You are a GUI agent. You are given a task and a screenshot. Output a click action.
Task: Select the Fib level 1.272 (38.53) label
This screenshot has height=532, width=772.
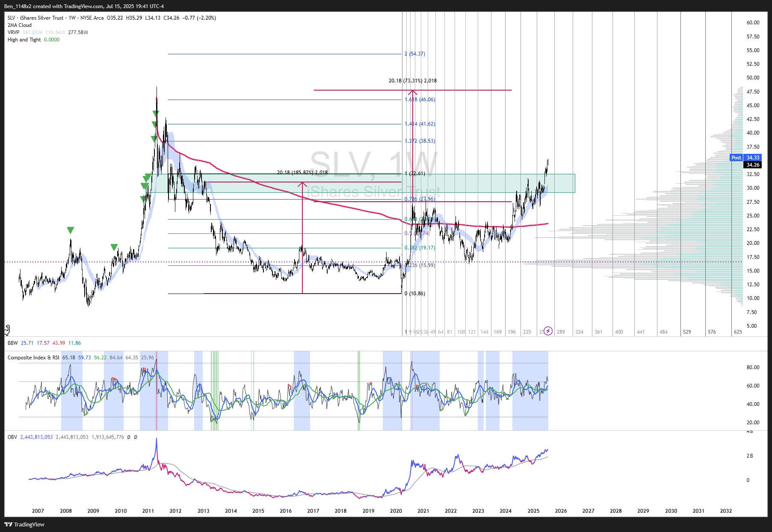coord(420,141)
